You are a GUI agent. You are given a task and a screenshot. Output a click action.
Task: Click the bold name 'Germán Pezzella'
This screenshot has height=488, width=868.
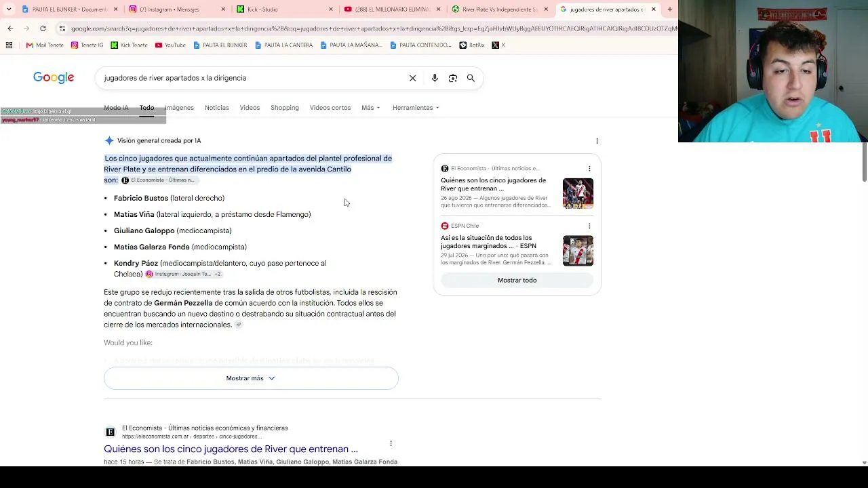point(183,303)
